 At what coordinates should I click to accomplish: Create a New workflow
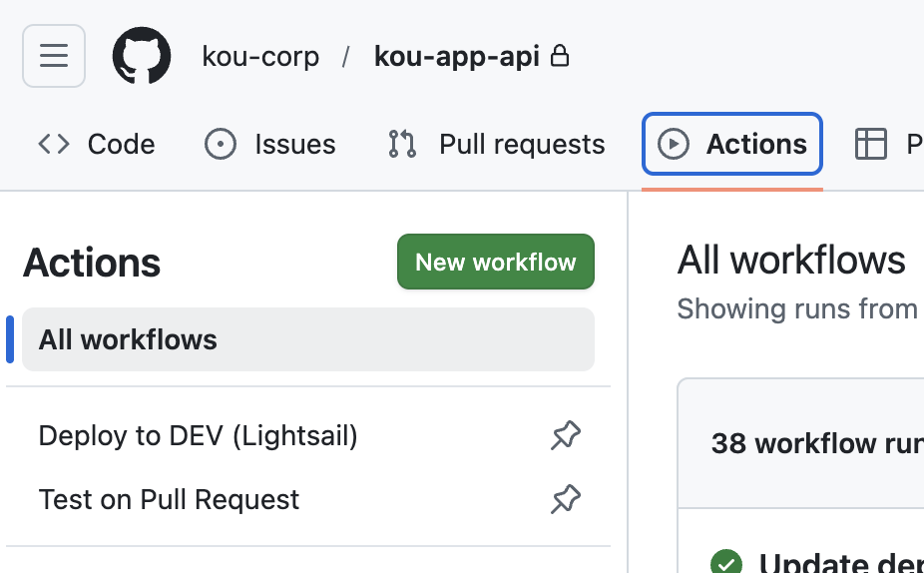coord(496,262)
